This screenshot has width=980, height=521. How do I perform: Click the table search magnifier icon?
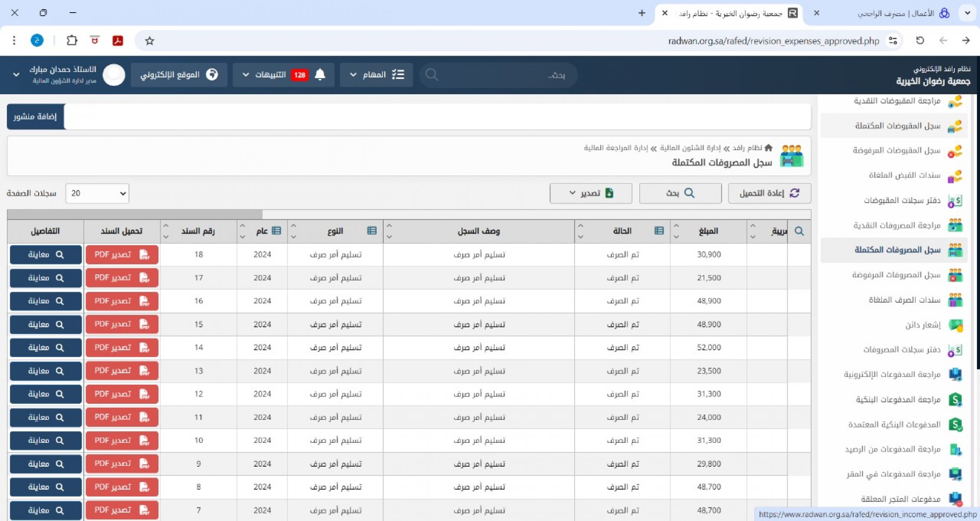pyautogui.click(x=799, y=231)
